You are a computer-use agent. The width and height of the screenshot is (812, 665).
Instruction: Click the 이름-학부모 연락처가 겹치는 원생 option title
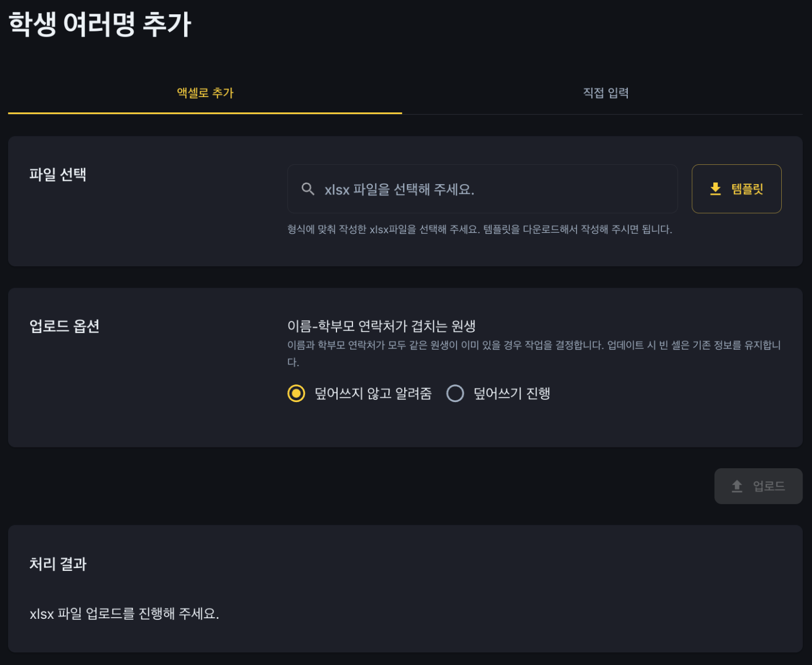coord(381,326)
